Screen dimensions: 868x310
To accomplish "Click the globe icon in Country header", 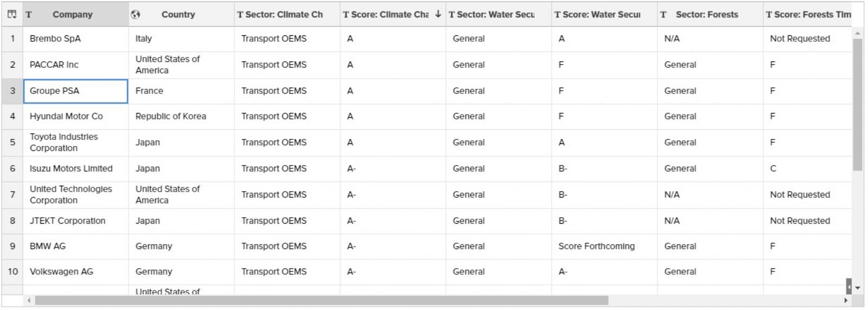I will click(136, 15).
